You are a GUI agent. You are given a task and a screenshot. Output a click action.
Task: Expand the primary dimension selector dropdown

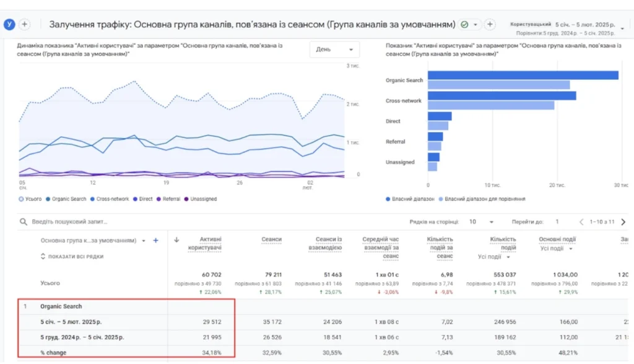tap(93, 240)
